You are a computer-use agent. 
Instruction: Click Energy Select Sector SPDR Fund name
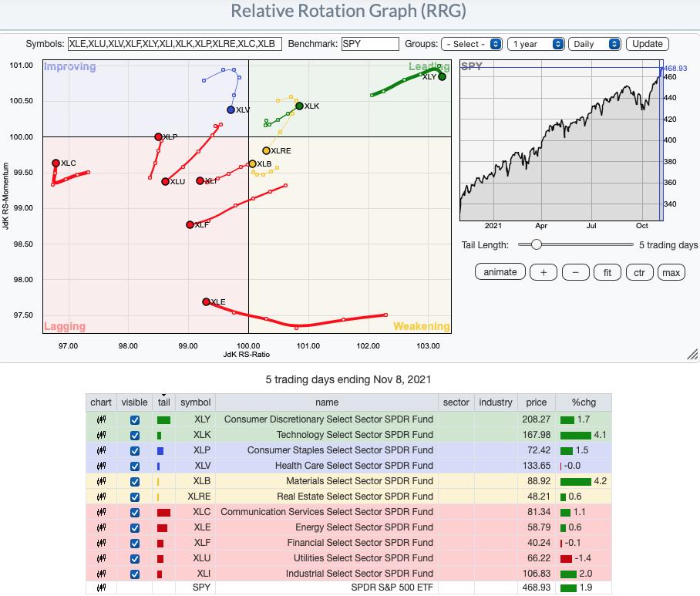tap(364, 527)
